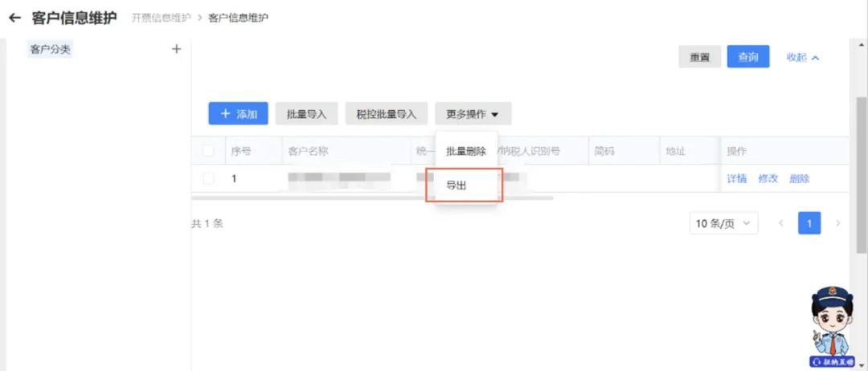Tick the select-all checkbox in table header
Image resolution: width=868 pixels, height=371 pixels.
coord(208,151)
